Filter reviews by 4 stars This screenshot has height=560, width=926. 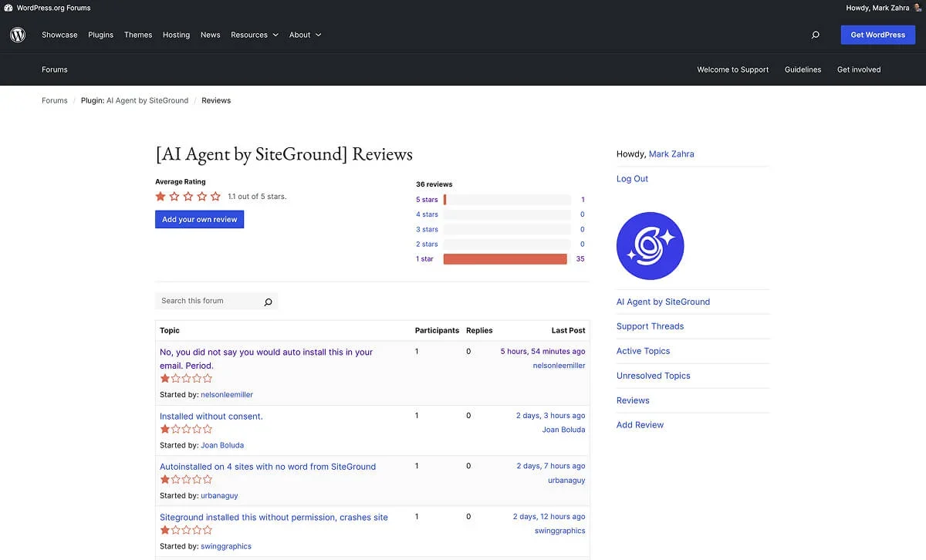click(x=427, y=214)
